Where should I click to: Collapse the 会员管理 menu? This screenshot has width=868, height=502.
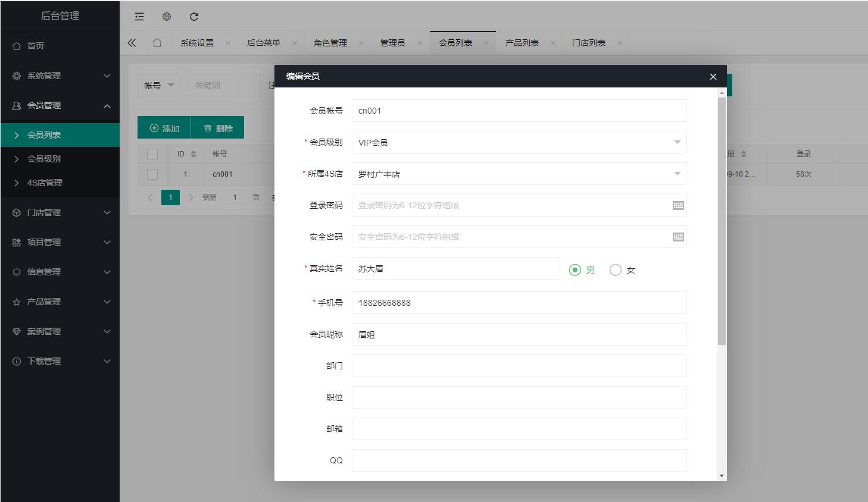click(107, 106)
